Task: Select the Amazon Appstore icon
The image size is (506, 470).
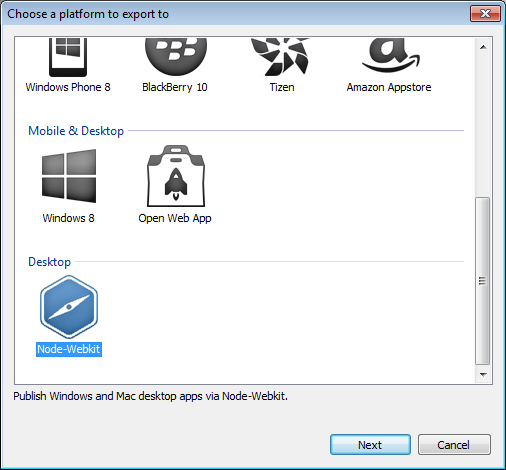Action: (x=391, y=55)
